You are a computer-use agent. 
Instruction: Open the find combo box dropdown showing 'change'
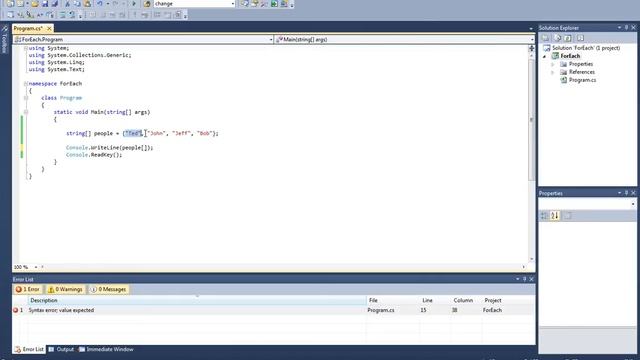coord(233,4)
